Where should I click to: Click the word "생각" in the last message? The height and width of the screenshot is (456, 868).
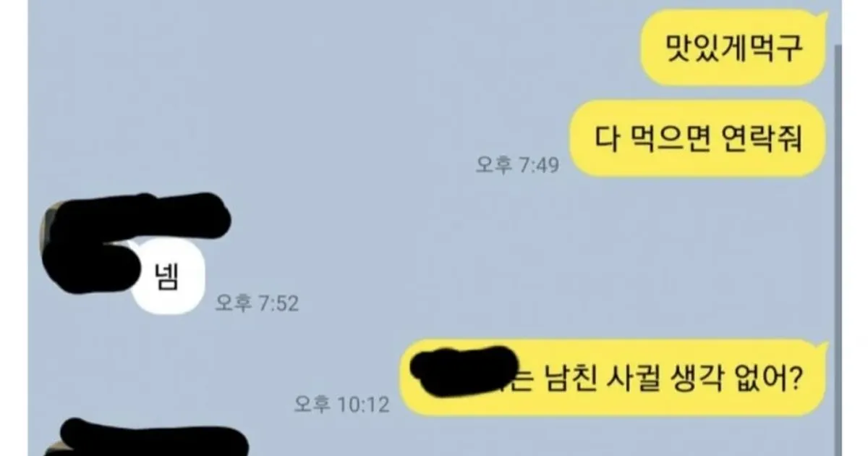[x=694, y=379]
